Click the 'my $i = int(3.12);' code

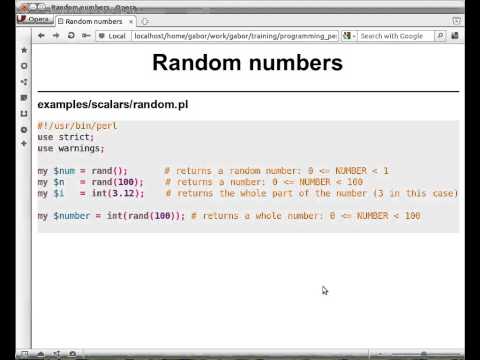91,193
